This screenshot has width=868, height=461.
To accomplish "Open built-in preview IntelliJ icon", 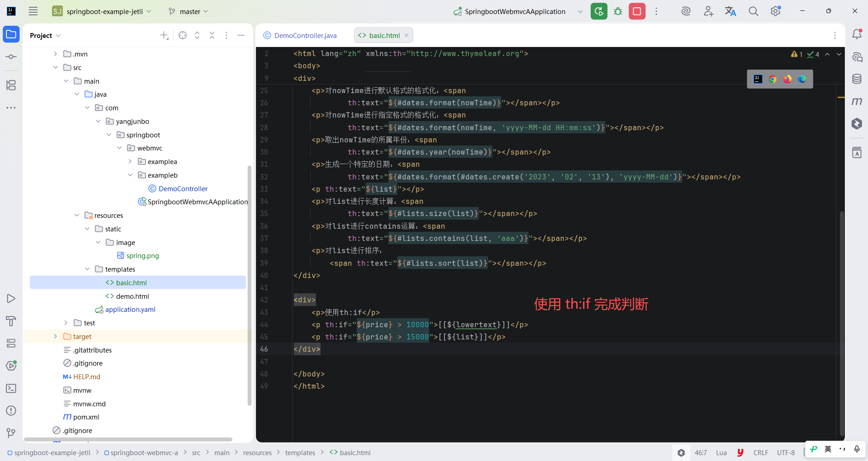I will 758,79.
